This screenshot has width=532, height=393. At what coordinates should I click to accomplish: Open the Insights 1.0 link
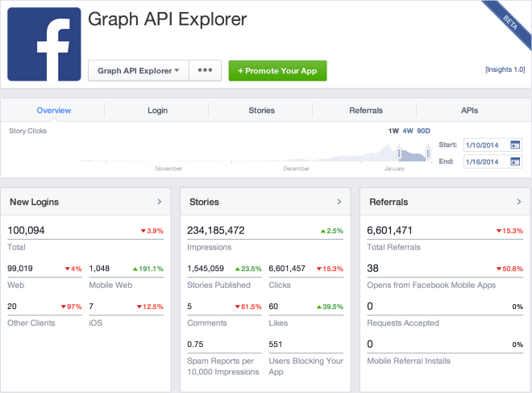point(505,69)
